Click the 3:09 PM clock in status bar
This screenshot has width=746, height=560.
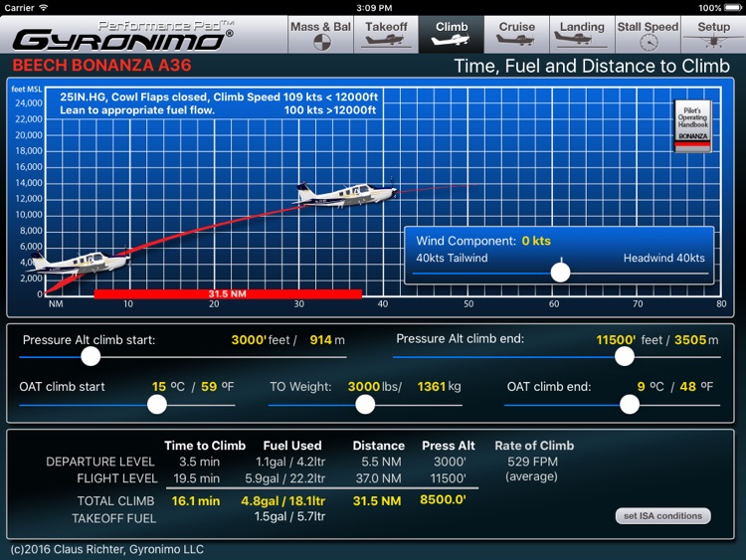(x=374, y=8)
